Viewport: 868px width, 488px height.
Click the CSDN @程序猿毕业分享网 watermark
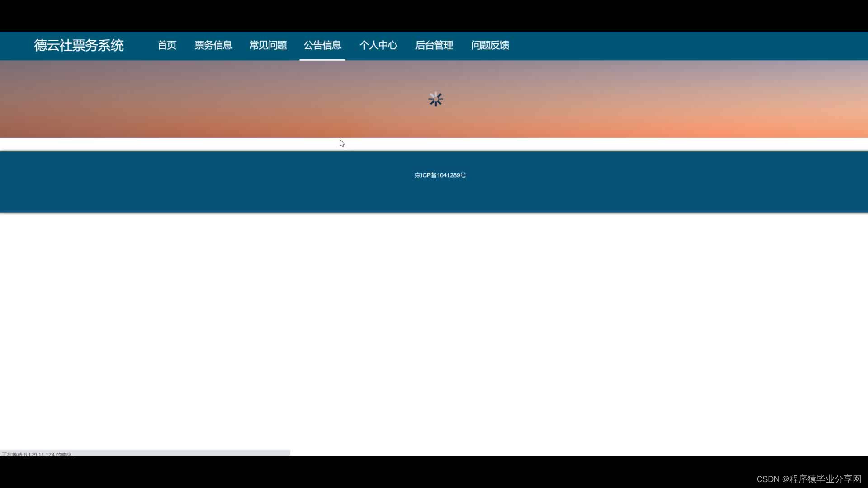pyautogui.click(x=809, y=479)
